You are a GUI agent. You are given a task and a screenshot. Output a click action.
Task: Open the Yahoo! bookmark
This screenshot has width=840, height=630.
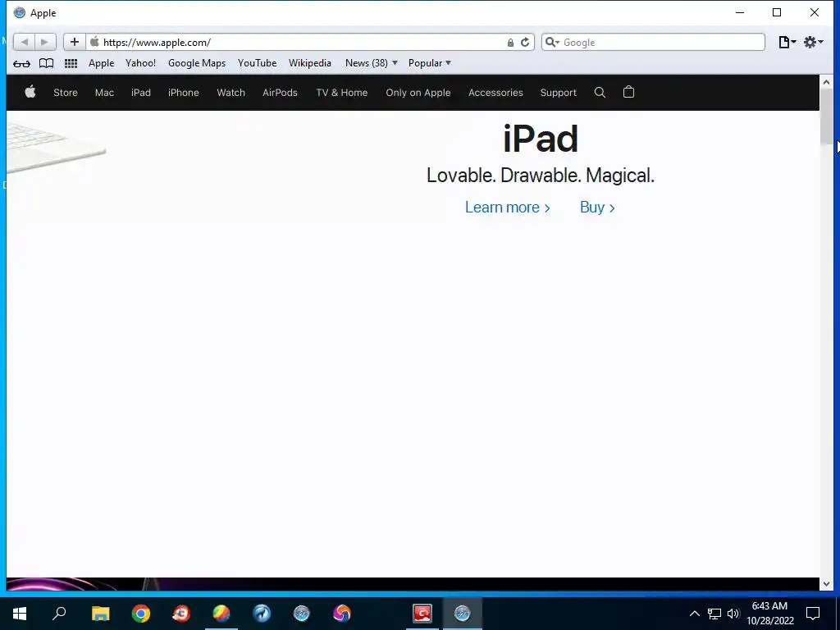pyautogui.click(x=140, y=63)
